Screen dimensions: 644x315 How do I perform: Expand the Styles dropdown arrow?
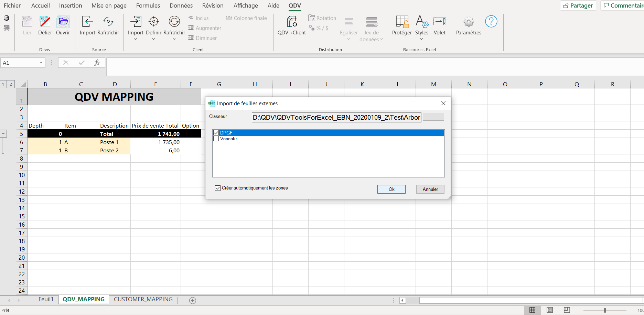coord(422,39)
